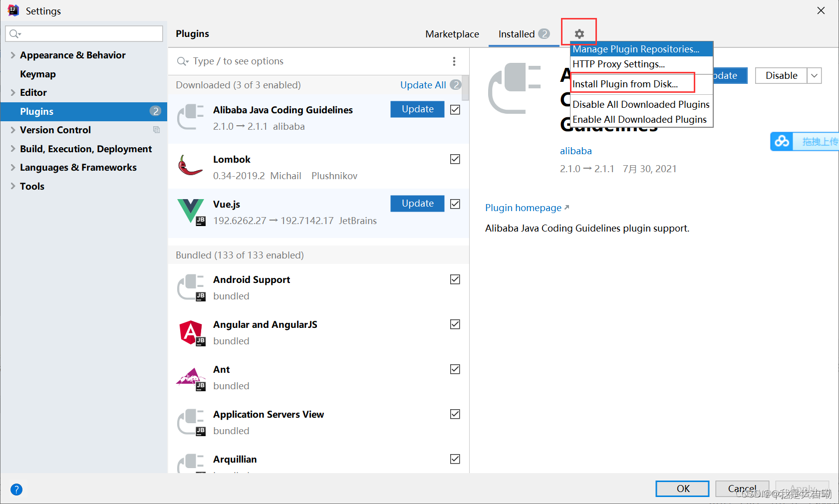Click the IntelliJ logo in title bar
The height and width of the screenshot is (504, 839).
pyautogui.click(x=13, y=10)
